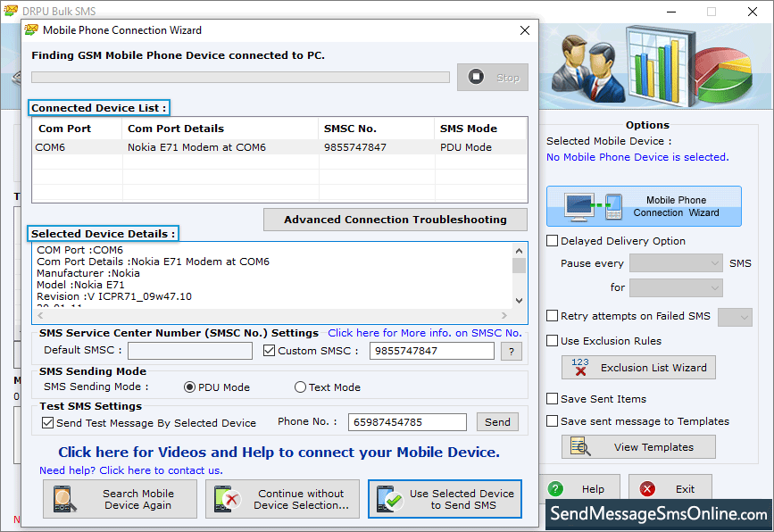This screenshot has height=532, width=774.
Task: Click the View Templates button
Action: (638, 446)
